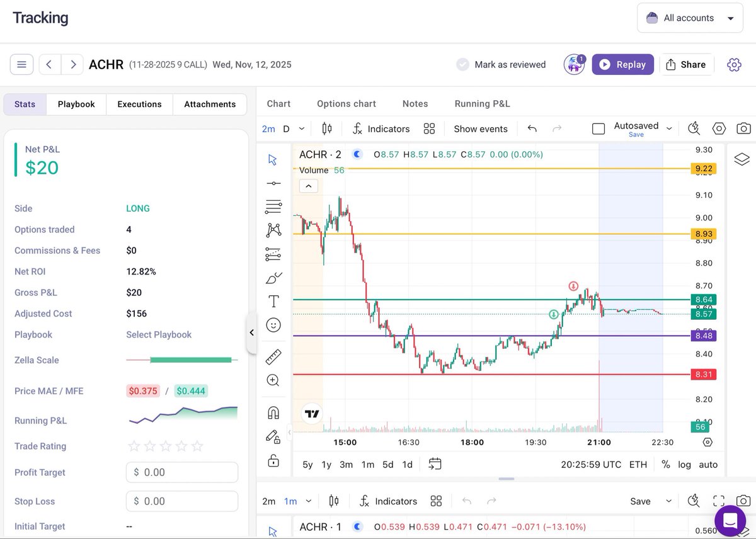Open candlestick chart type in upper toolbar

(x=327, y=128)
